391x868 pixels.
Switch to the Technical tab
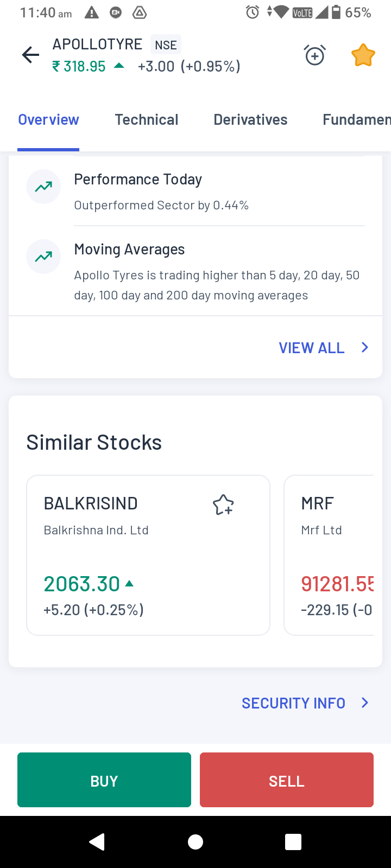(x=147, y=120)
